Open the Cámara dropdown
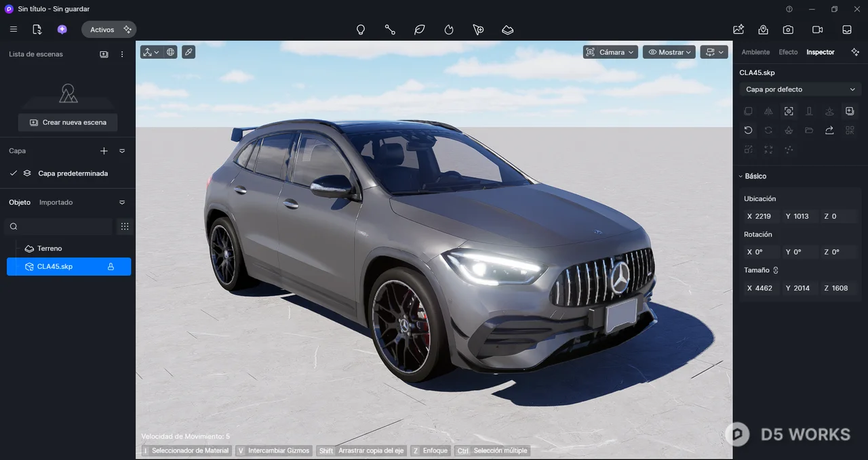Viewport: 868px width, 460px height. (610, 52)
